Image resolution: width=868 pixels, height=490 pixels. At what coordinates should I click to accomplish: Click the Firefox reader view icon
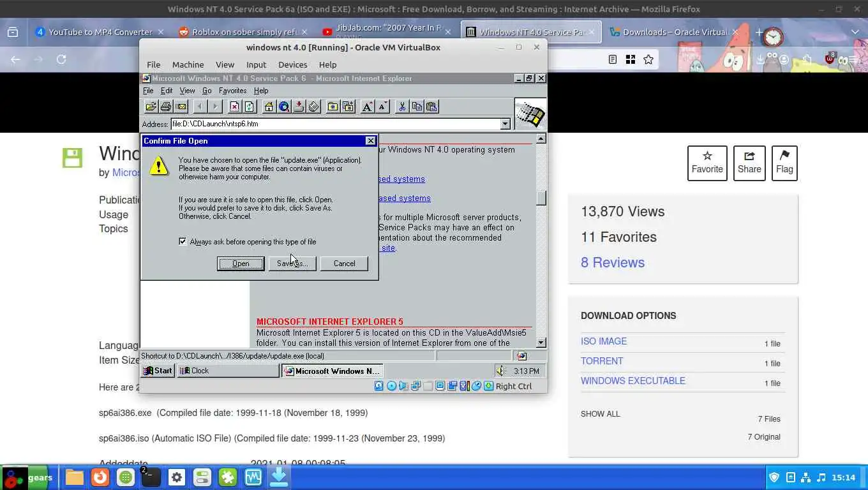613,59
